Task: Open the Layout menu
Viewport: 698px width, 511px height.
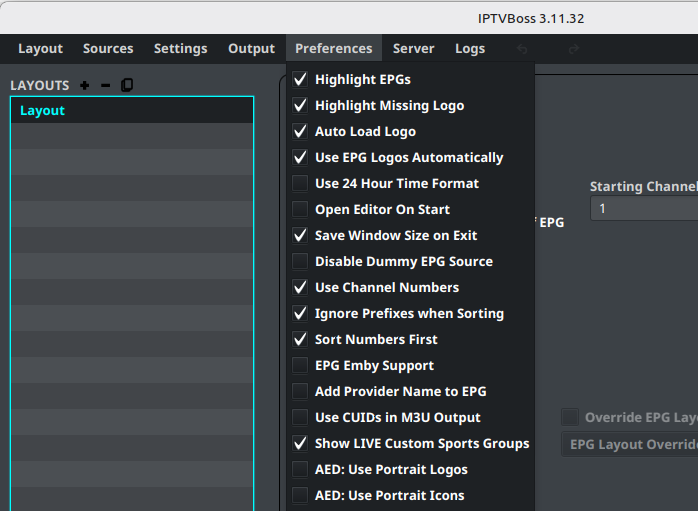Action: click(x=41, y=49)
